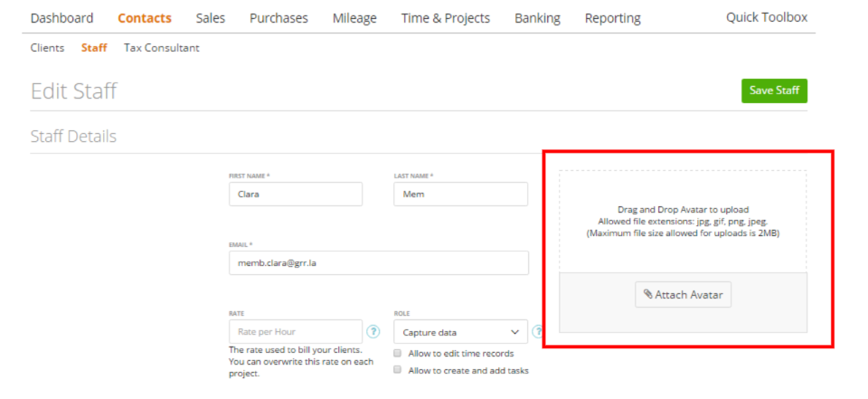This screenshot has width=868, height=399.
Task: Click the Staff Details section heading
Action: click(x=73, y=137)
